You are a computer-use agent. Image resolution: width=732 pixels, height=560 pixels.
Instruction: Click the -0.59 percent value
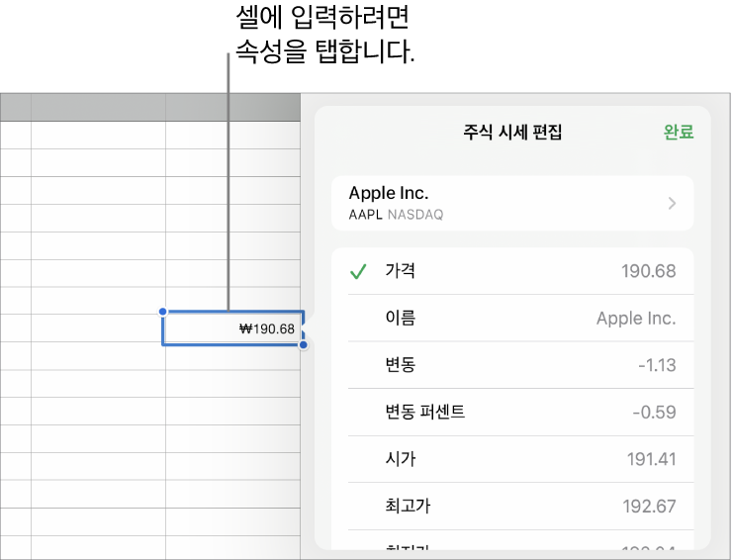tap(654, 412)
